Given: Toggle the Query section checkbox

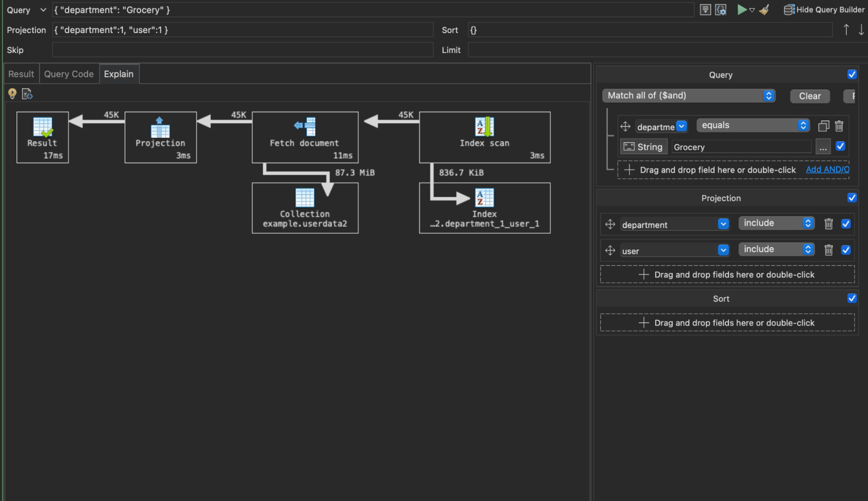Looking at the screenshot, I should click(x=852, y=74).
